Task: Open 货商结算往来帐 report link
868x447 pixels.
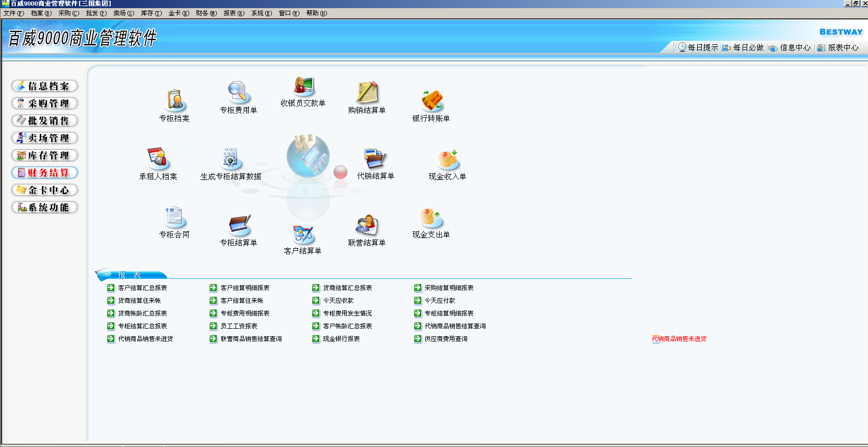Action: (140, 301)
